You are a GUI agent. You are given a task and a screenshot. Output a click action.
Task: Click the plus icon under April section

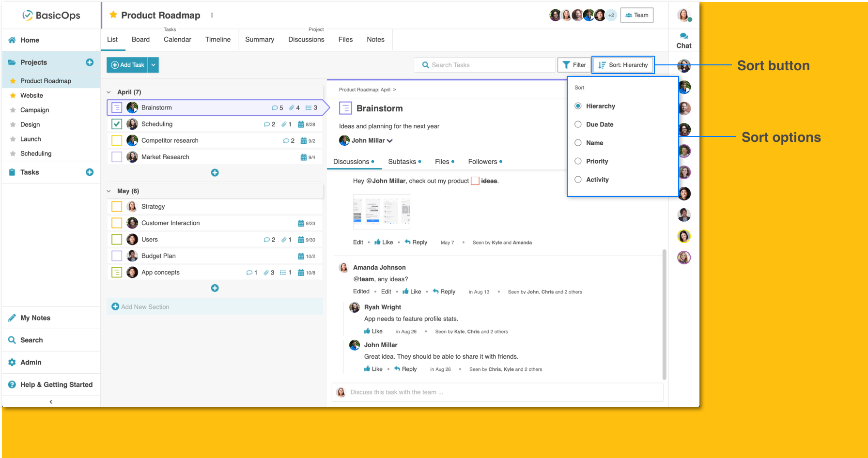(x=215, y=173)
